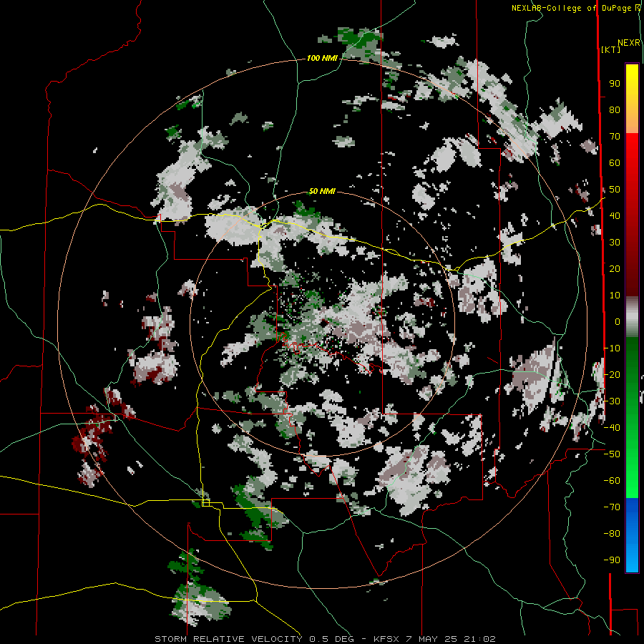The image size is (644, 644).
Task: Select the 30 value on velocity scale
Action: pos(615,243)
